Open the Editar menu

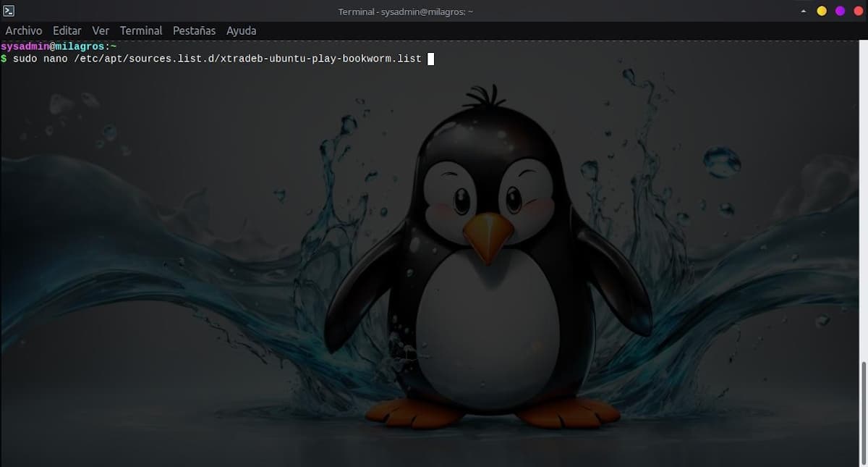(x=67, y=30)
